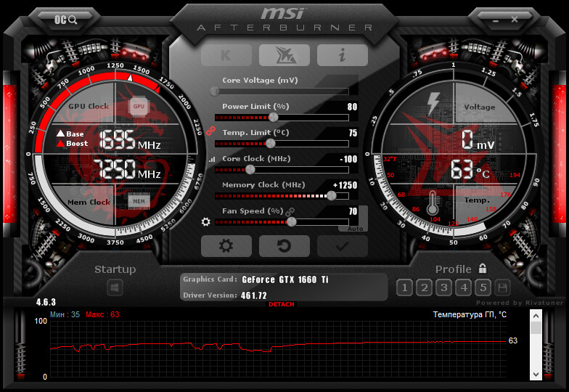This screenshot has height=392, width=569.
Task: Toggle fan speed Auto mode
Action: click(355, 229)
